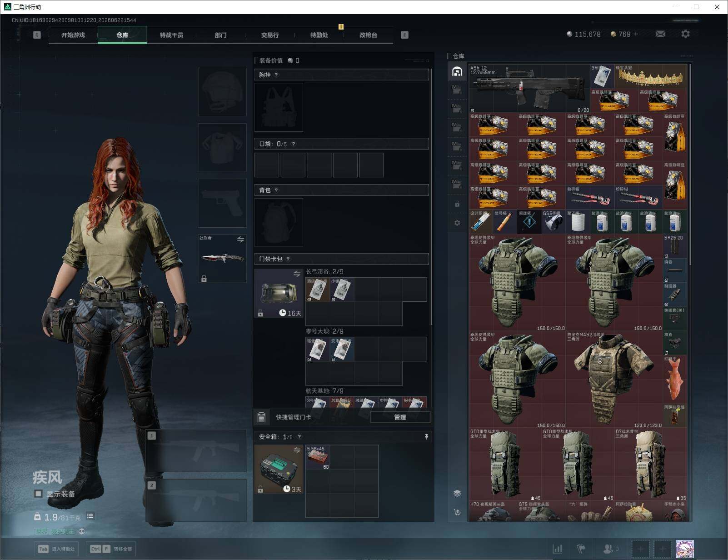The height and width of the screenshot is (560, 728).
Task: Click the 安全箱 help question mark
Action: pos(299,437)
